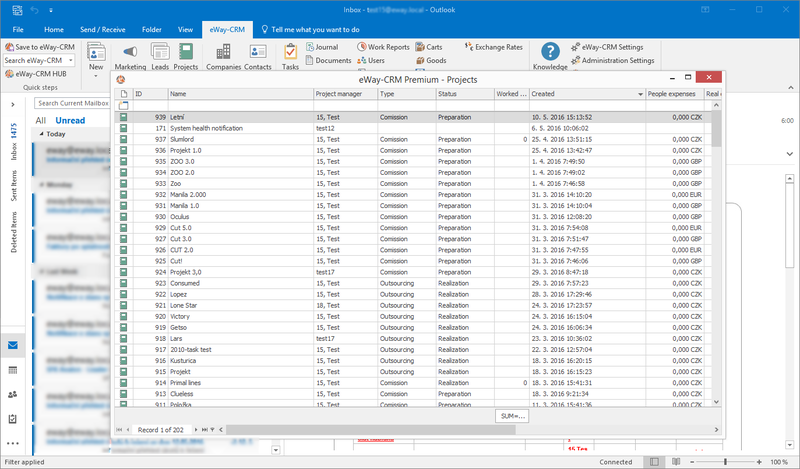Select project row 'System health notification'
This screenshot has width=800, height=469.
click(x=413, y=128)
